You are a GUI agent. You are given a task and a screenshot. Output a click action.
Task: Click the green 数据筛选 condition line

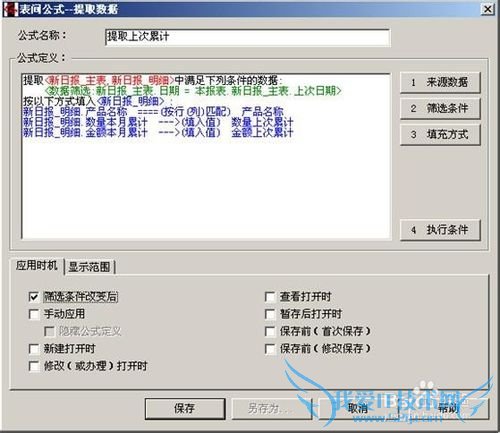[x=193, y=91]
